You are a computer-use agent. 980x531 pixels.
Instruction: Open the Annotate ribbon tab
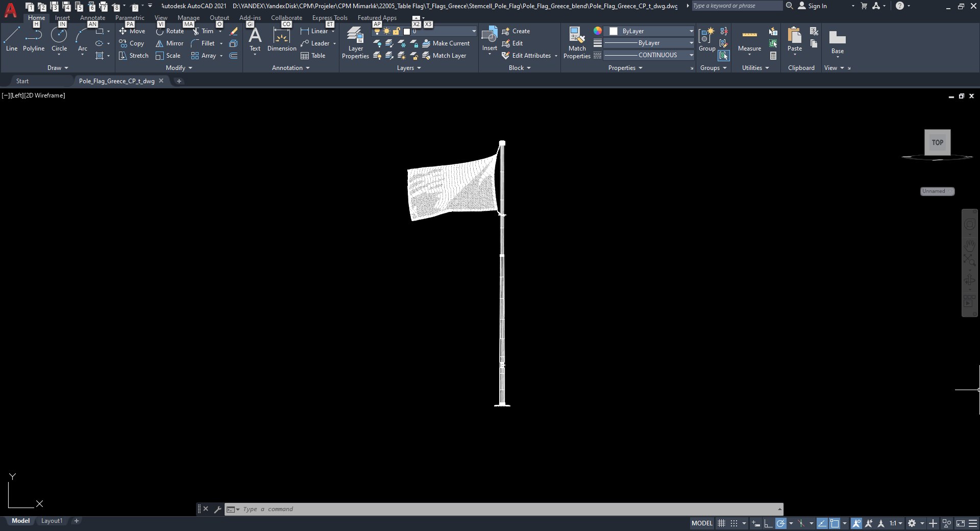point(92,18)
